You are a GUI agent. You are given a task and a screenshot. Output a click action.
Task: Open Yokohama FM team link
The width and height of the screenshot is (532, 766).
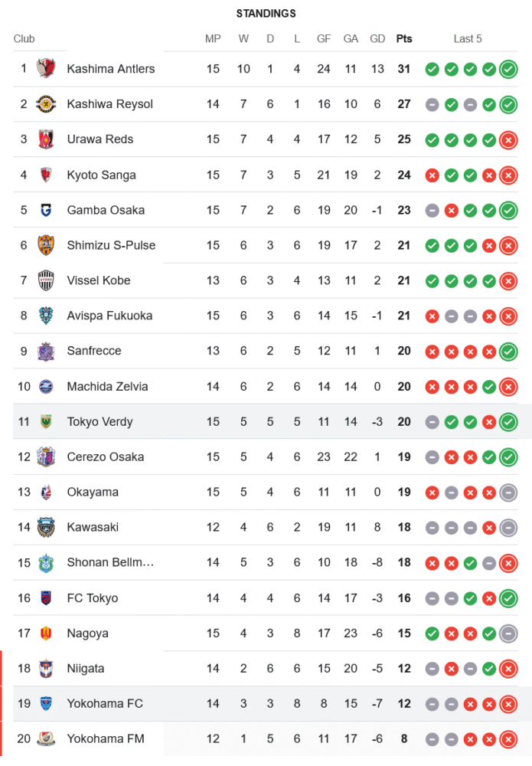pyautogui.click(x=105, y=738)
